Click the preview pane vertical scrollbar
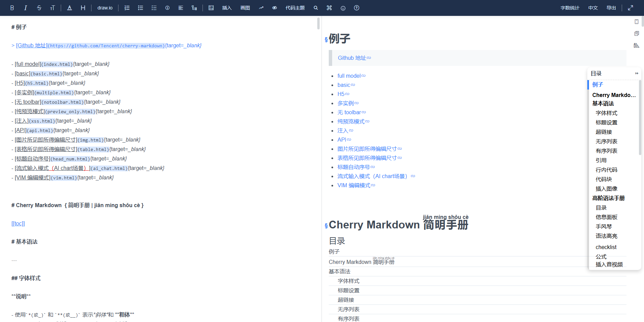This screenshot has height=322, width=644. pos(643,21)
